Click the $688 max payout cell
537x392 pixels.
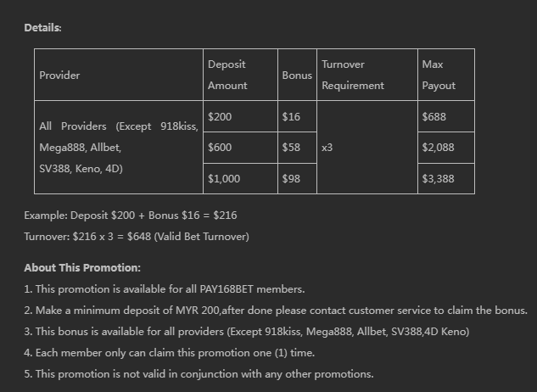coord(434,117)
